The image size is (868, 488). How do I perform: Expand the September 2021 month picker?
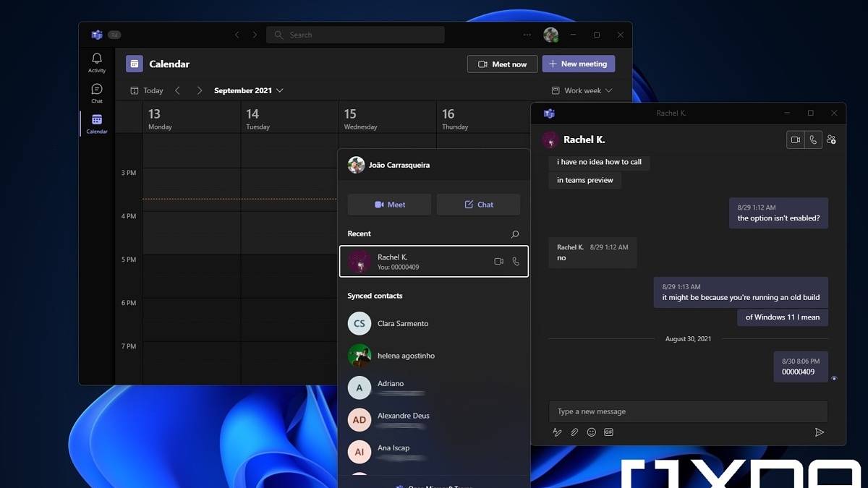(249, 90)
